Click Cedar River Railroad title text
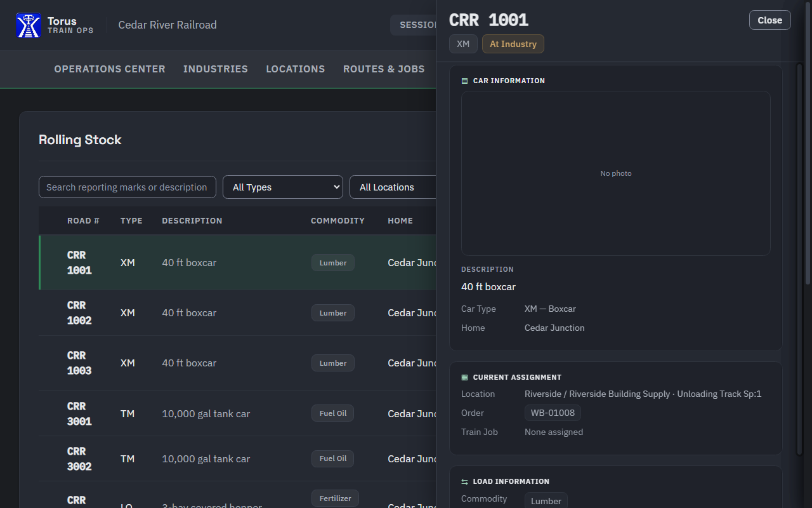Screen dimensions: 812x508 (167, 25)
